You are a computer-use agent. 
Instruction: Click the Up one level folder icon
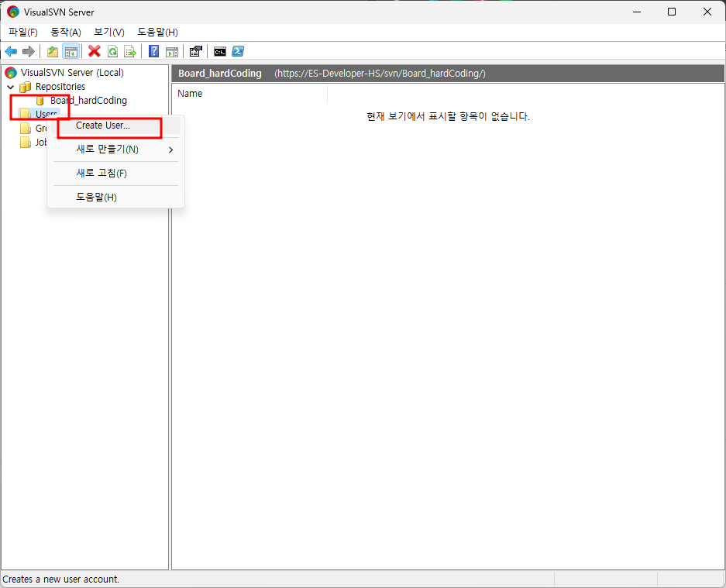pyautogui.click(x=53, y=51)
